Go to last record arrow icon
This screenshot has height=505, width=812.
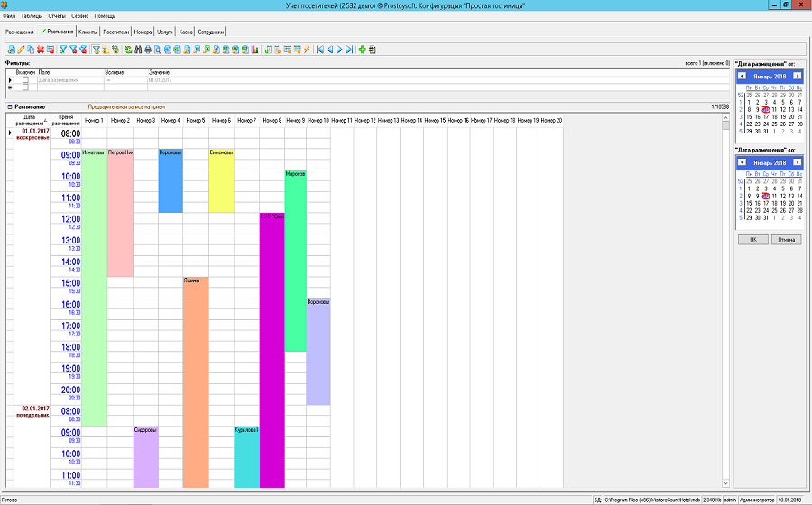(x=349, y=50)
